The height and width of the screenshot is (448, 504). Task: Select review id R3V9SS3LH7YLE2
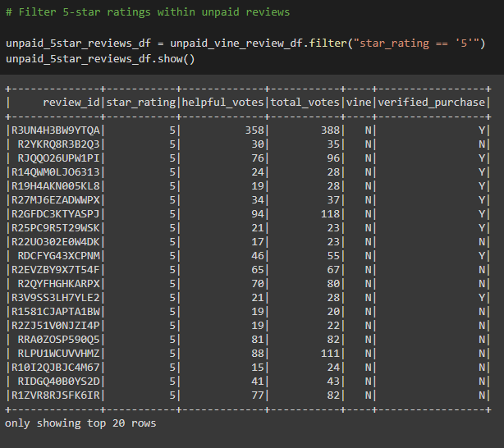pyautogui.click(x=56, y=298)
